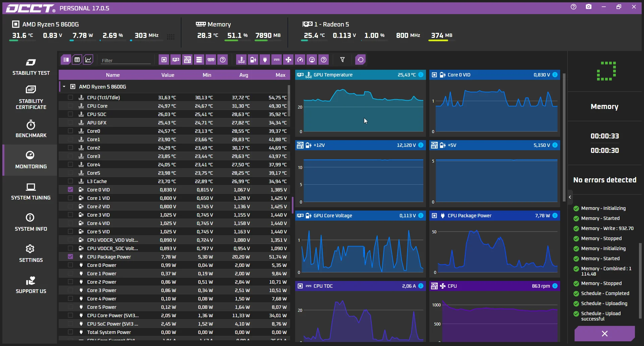Screen dimensions: 644x346
Task: Toggle the speedometer sensor type filter
Action: [300, 60]
